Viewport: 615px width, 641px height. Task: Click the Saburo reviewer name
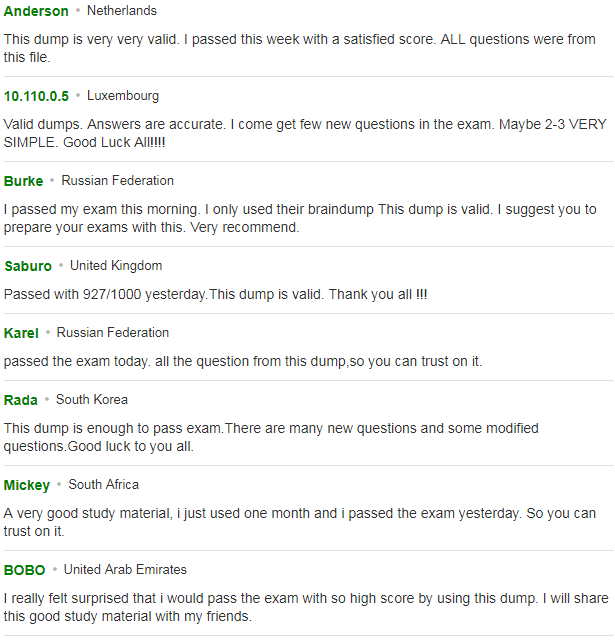point(28,266)
